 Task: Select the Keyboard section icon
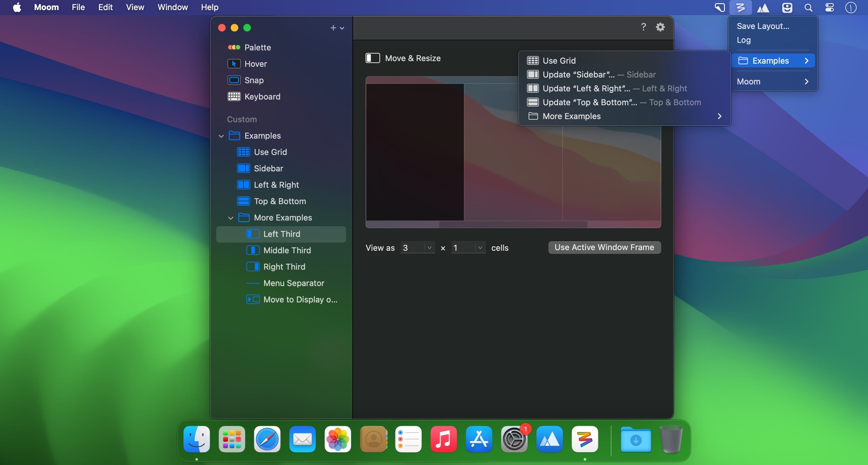click(234, 97)
